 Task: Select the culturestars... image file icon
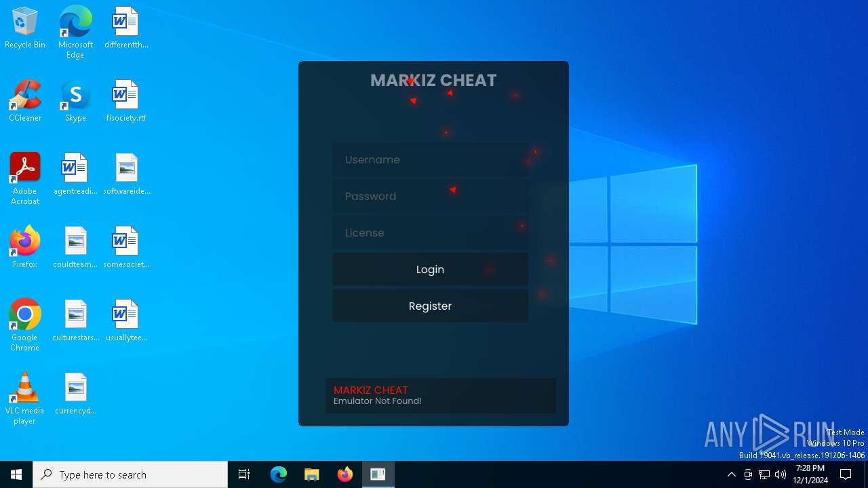click(x=75, y=321)
